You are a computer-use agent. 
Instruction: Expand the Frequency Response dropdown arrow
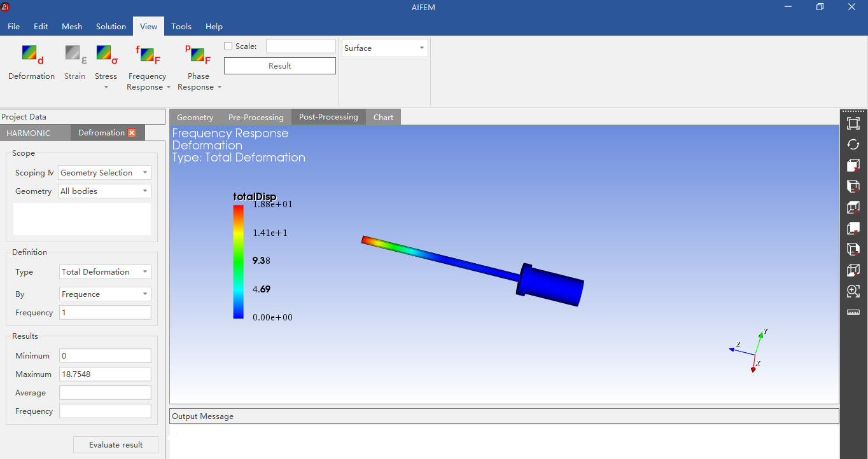tap(169, 88)
